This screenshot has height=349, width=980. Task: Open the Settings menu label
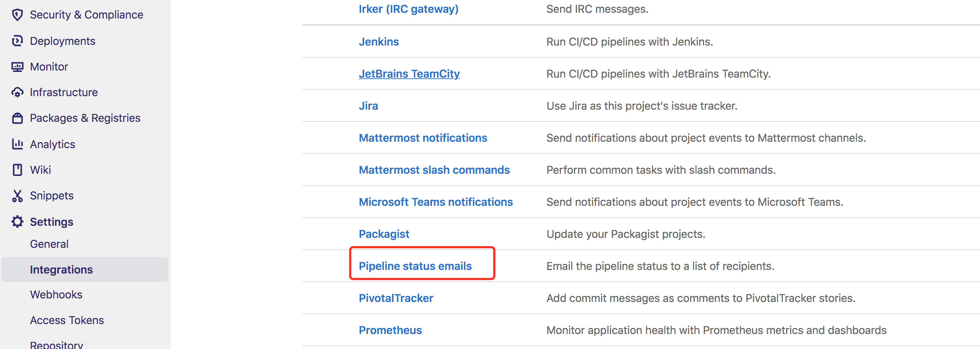pyautogui.click(x=51, y=222)
